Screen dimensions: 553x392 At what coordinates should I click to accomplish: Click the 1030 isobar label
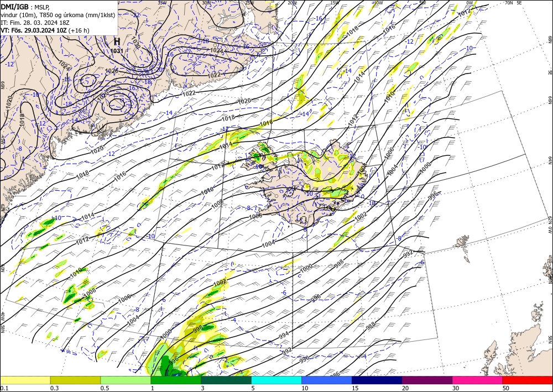pos(135,43)
